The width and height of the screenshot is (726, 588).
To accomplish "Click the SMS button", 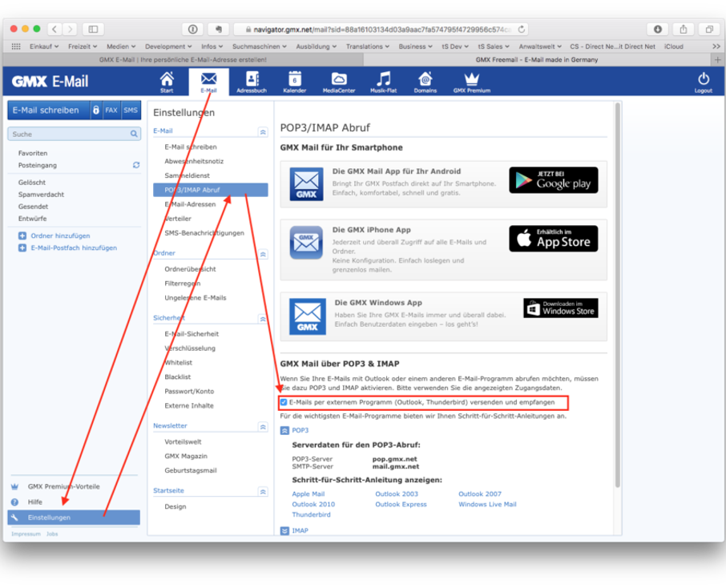I will pos(131,111).
